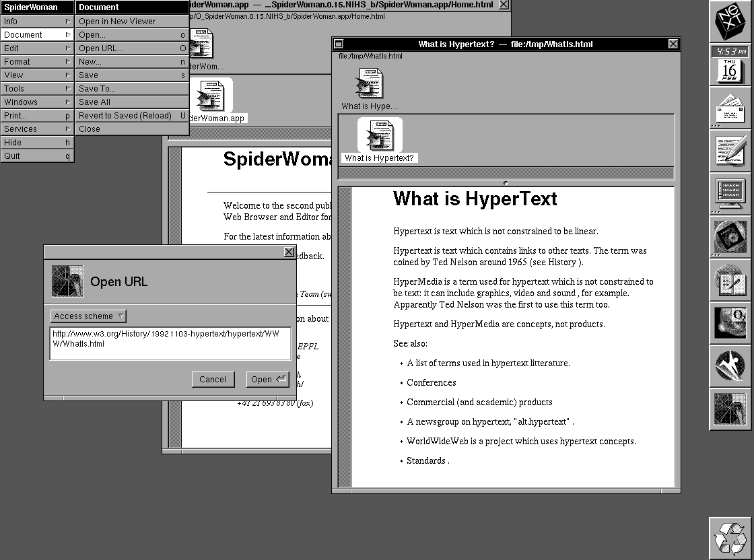The width and height of the screenshot is (754, 560).
Task: Click the split-view resize knob above the page
Action: coord(506,183)
